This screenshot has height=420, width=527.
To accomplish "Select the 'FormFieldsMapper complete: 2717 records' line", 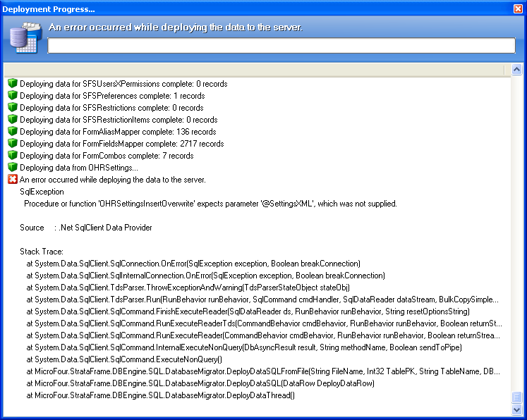I will (x=121, y=144).
